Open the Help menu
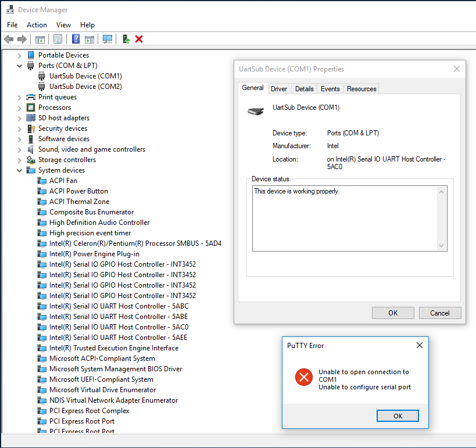Viewport: 476px width, 448px height. 87,25
